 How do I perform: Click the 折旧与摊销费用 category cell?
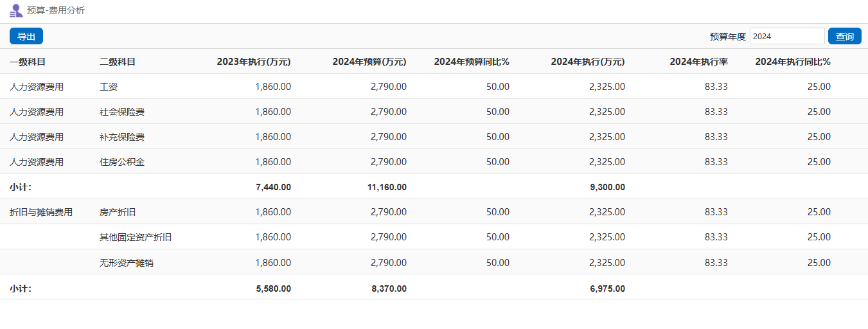tap(41, 212)
